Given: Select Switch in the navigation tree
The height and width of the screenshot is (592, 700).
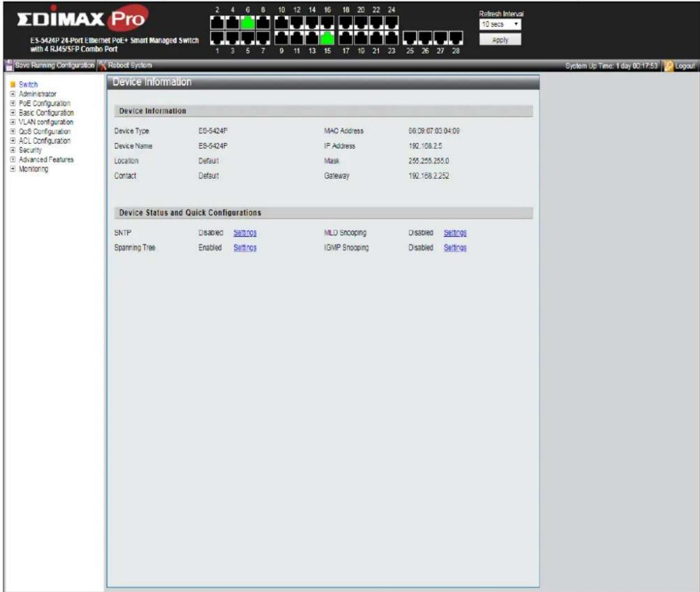Looking at the screenshot, I should point(28,84).
